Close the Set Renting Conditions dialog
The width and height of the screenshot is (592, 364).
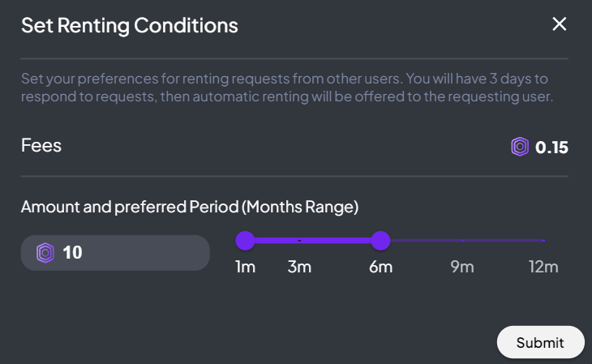tap(559, 24)
